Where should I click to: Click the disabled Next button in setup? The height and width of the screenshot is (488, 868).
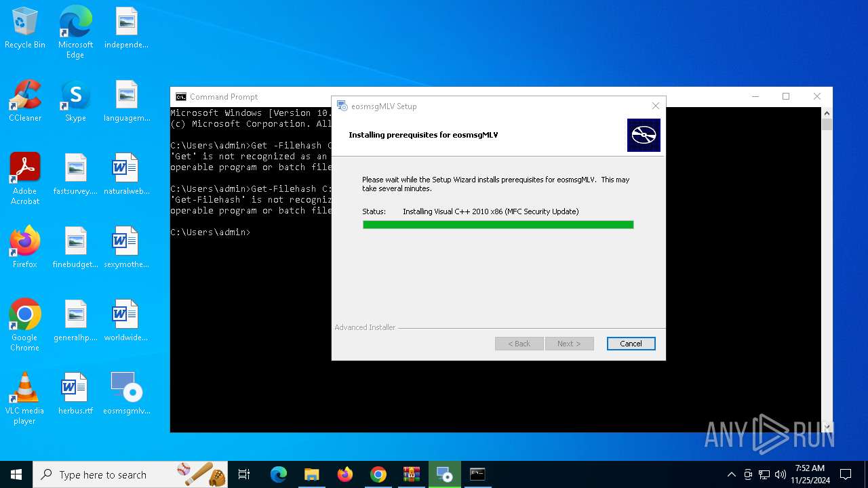click(569, 344)
